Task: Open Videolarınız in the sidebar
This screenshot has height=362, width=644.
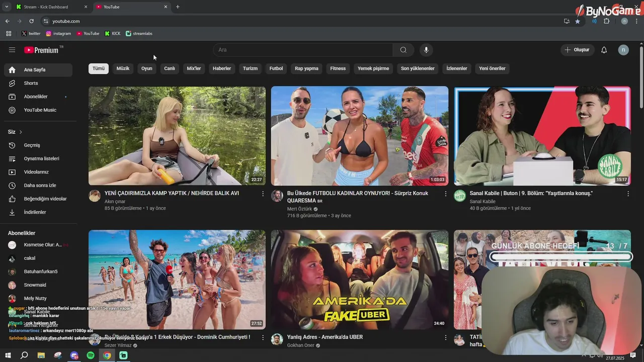Action: click(x=38, y=172)
